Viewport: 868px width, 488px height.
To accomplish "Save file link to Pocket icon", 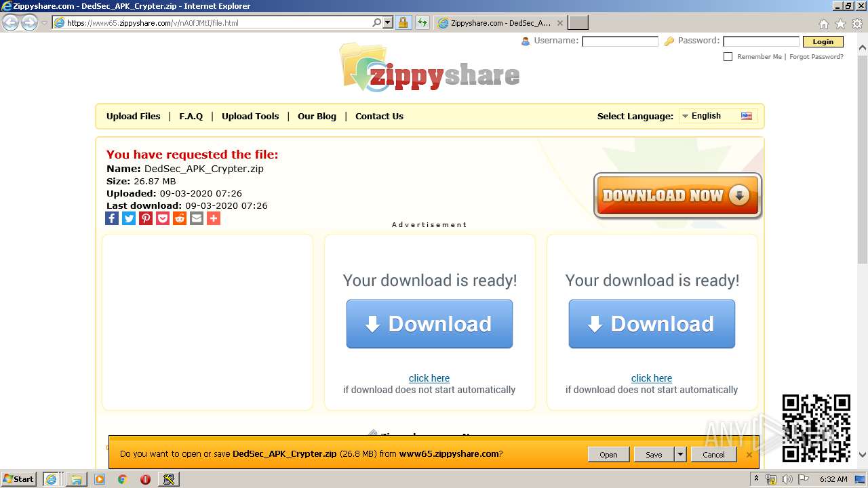I will (163, 218).
